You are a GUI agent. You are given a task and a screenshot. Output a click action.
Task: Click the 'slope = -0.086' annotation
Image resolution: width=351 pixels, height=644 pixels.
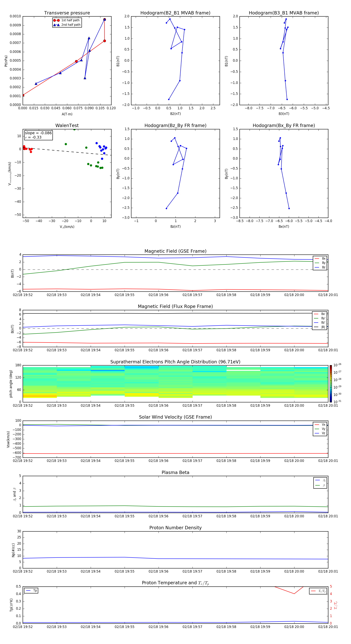tap(38, 133)
